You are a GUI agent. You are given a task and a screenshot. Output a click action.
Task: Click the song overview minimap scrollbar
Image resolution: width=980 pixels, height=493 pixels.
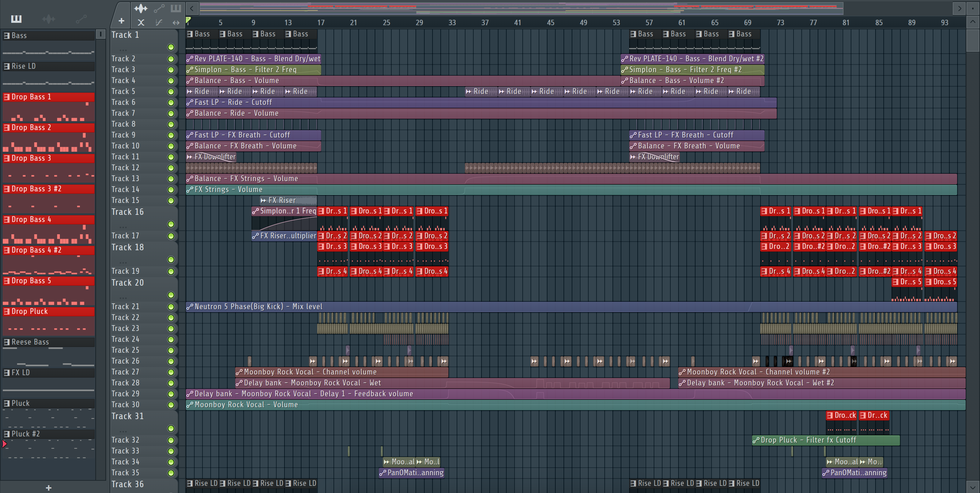(521, 7)
